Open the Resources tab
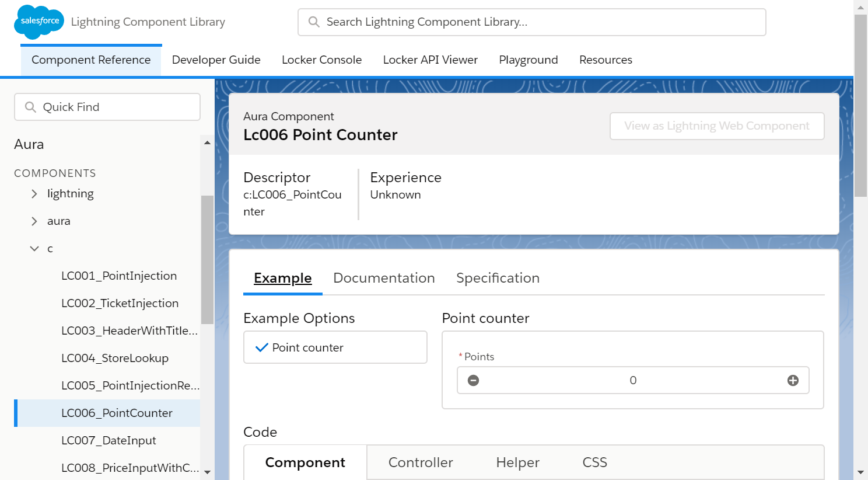The image size is (868, 480). pyautogui.click(x=605, y=60)
